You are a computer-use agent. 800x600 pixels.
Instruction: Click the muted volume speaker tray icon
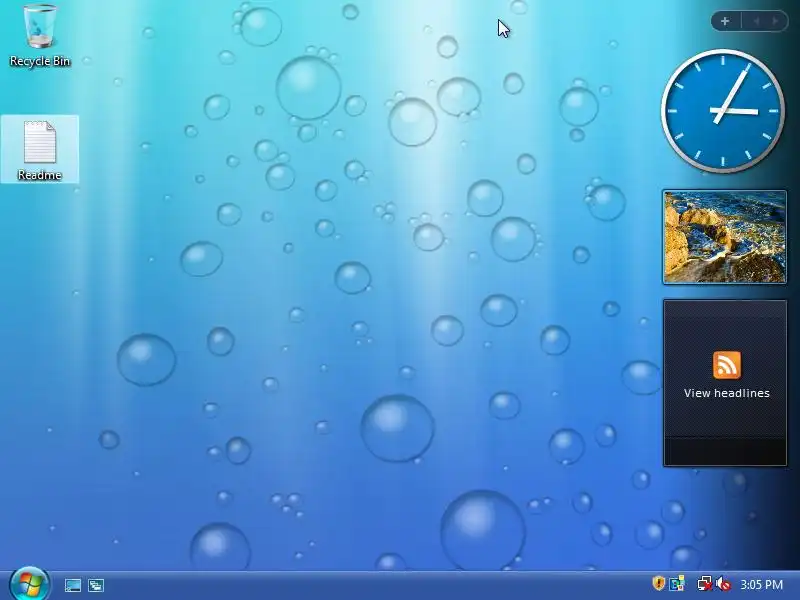(723, 584)
